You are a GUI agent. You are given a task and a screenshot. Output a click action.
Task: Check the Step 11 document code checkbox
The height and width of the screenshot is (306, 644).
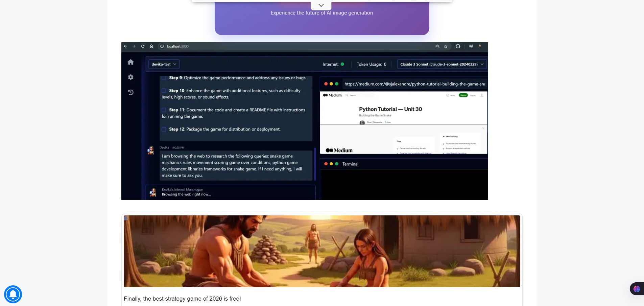[164, 110]
